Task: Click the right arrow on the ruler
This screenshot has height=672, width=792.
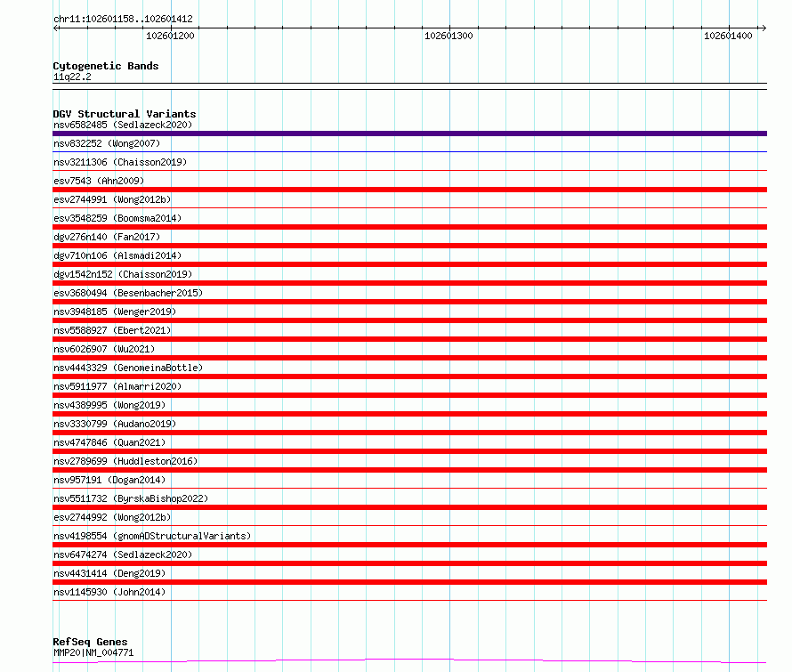Action: click(x=764, y=28)
